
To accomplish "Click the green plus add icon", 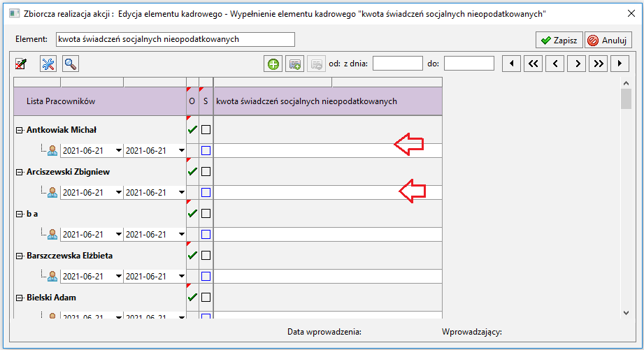I will [x=273, y=64].
